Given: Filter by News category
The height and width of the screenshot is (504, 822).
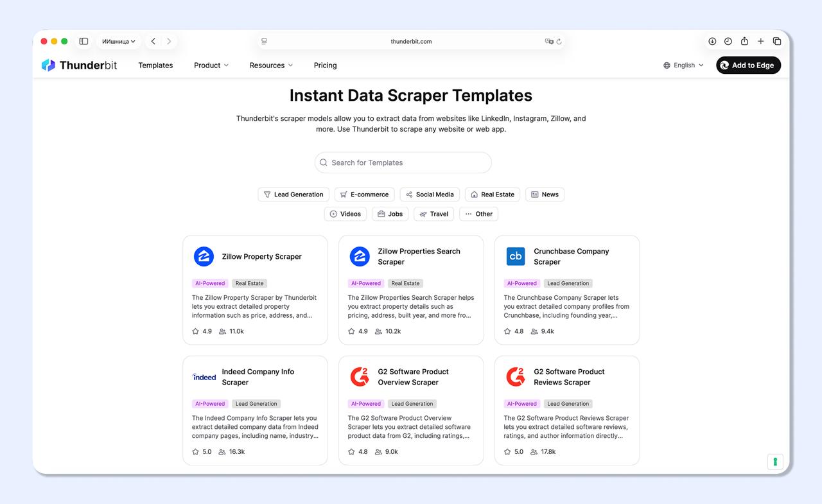Looking at the screenshot, I should pos(545,195).
